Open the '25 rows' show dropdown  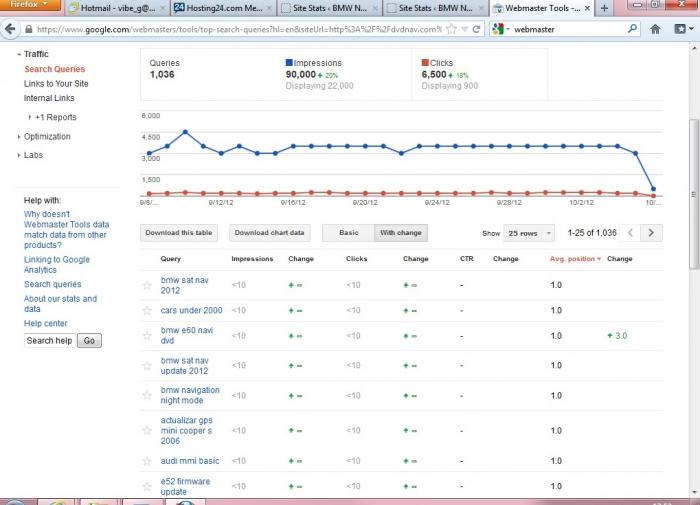pos(529,233)
